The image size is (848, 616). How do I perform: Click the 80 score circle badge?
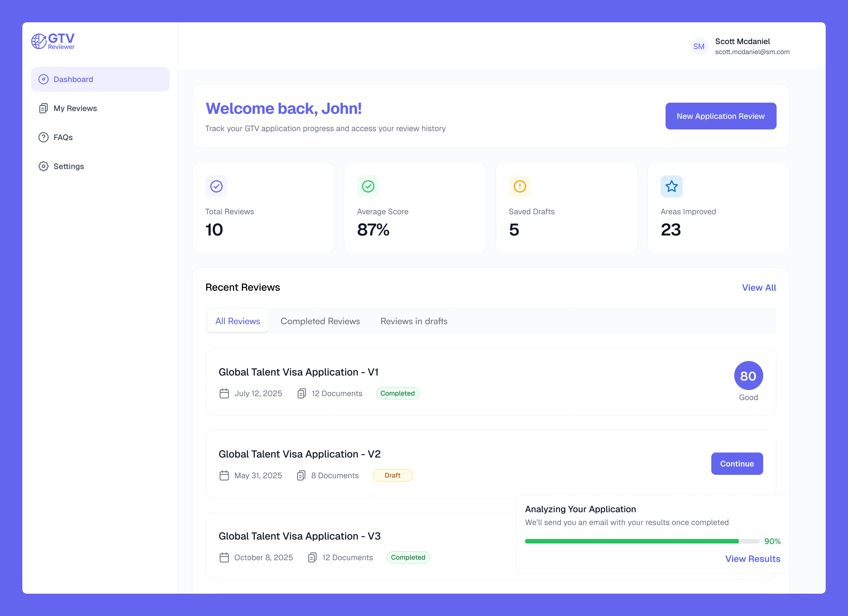748,376
